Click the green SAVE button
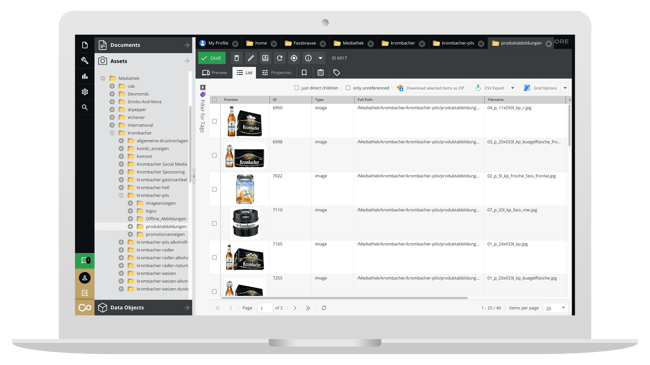Screen dimensions: 650x365 (x=212, y=58)
